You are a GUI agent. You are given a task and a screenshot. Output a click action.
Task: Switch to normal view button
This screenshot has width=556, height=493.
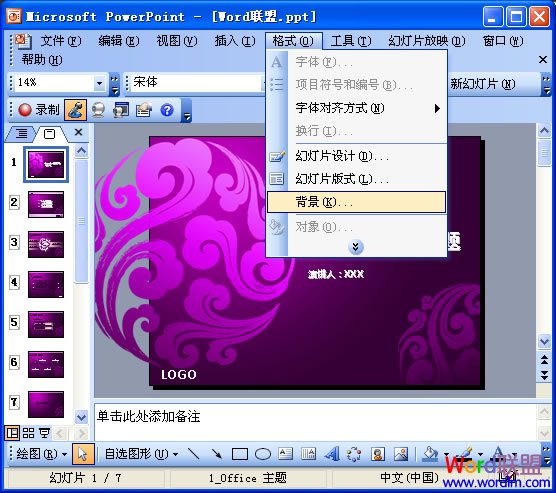tap(12, 433)
